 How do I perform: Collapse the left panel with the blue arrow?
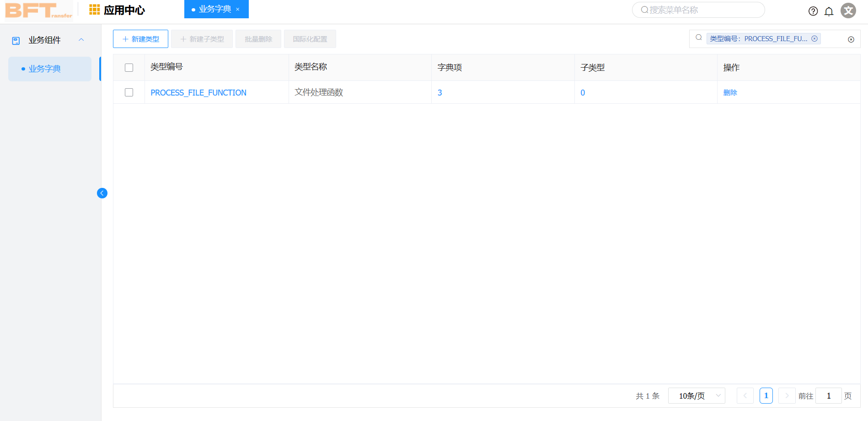pyautogui.click(x=102, y=193)
